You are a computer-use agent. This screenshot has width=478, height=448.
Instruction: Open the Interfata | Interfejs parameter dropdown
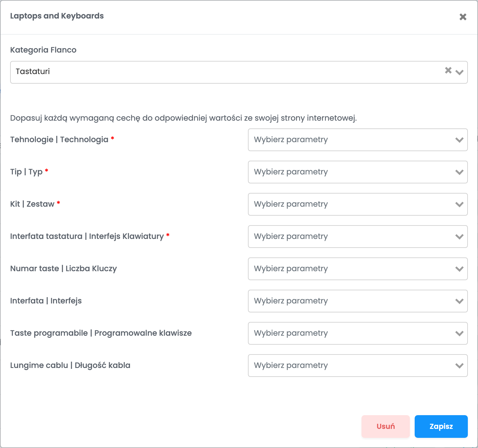(x=358, y=301)
